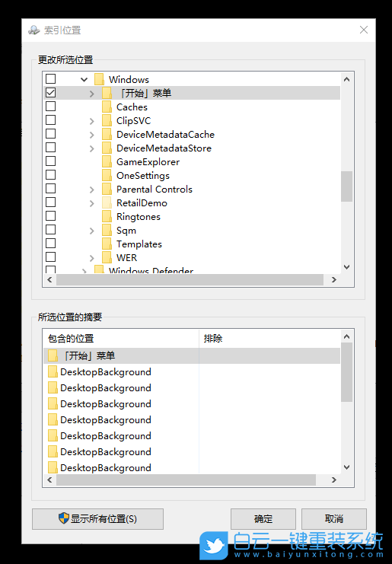Click the GameExplorer folder icon

click(x=107, y=161)
